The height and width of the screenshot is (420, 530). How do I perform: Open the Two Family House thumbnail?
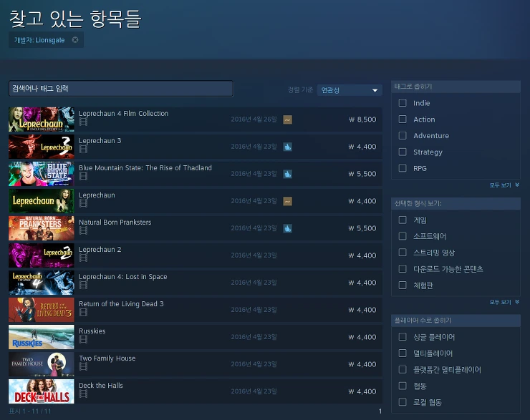point(42,364)
